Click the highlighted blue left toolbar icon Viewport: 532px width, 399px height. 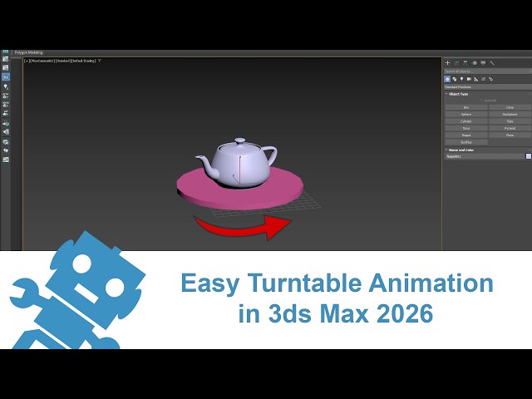pos(6,77)
